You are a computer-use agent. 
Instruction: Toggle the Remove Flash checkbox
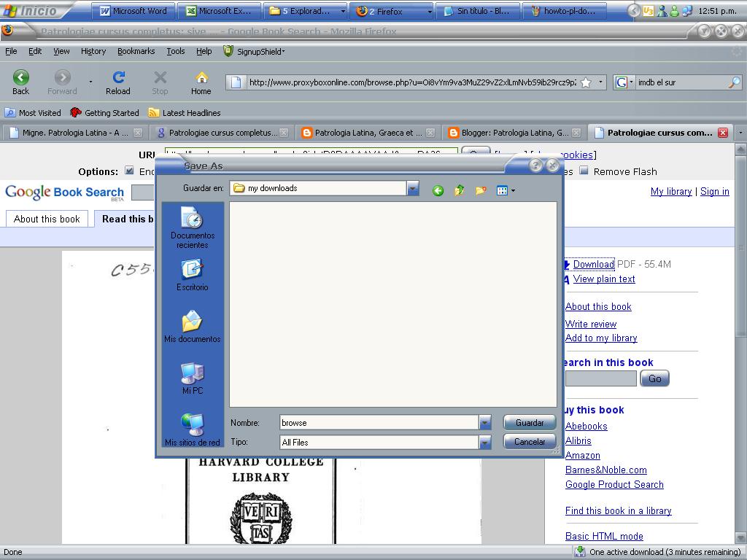tap(584, 171)
